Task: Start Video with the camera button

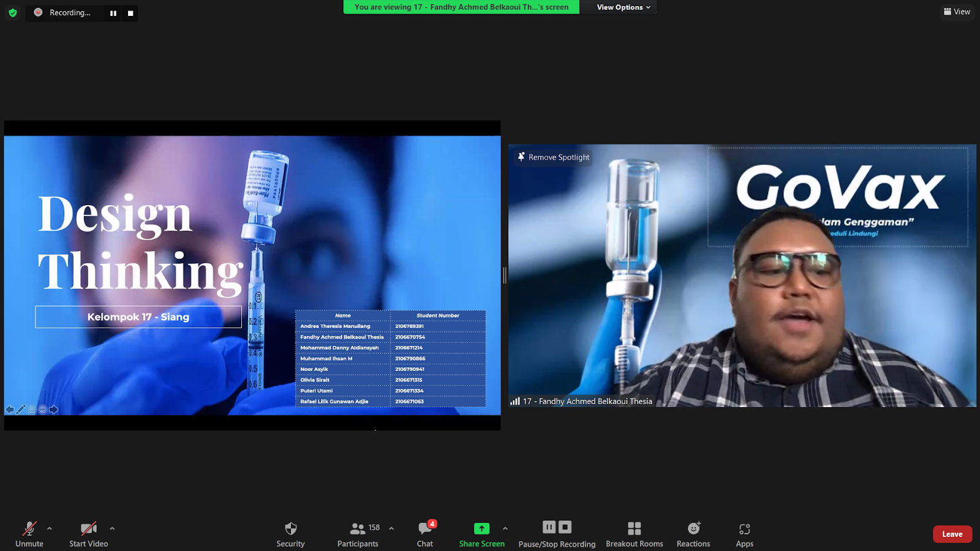Action: coord(88,534)
